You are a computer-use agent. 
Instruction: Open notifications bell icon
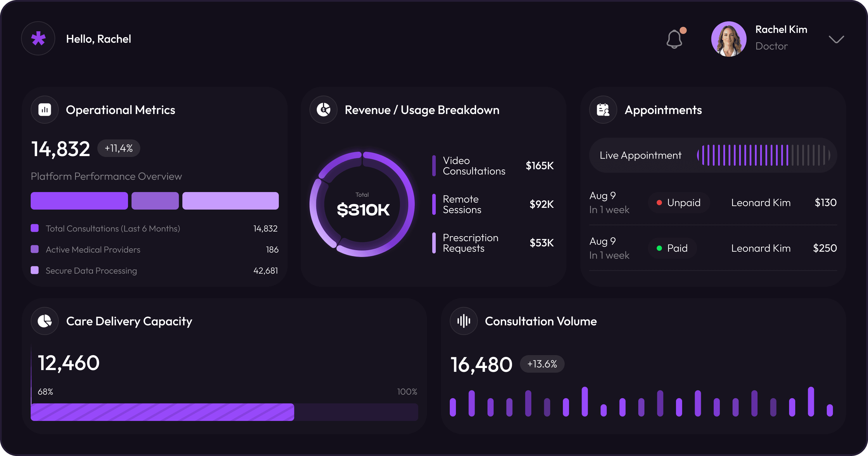674,39
